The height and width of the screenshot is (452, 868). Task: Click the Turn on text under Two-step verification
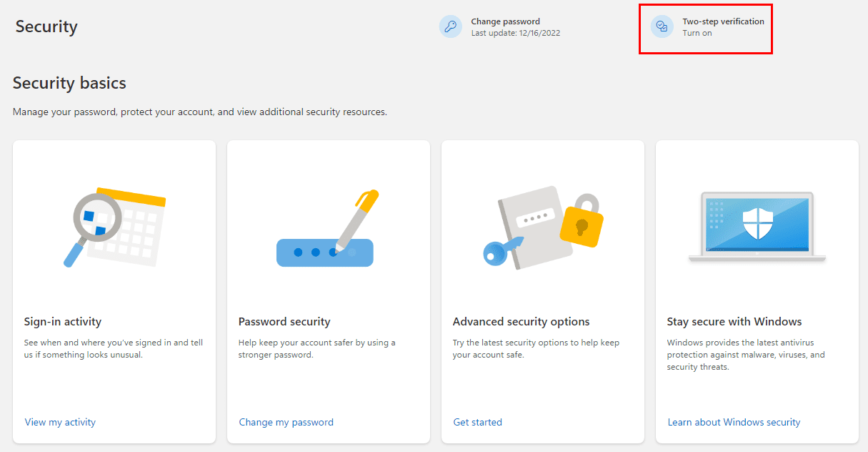coord(697,33)
